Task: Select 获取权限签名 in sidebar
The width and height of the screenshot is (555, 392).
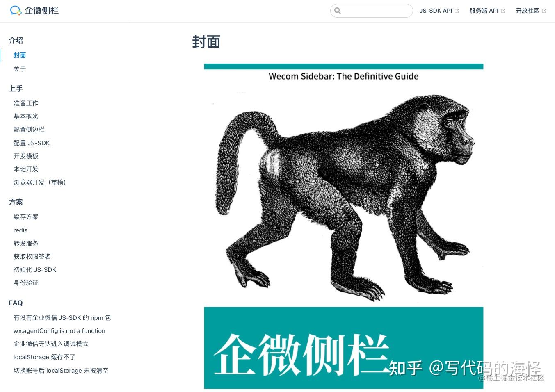Action: pyautogui.click(x=32, y=256)
